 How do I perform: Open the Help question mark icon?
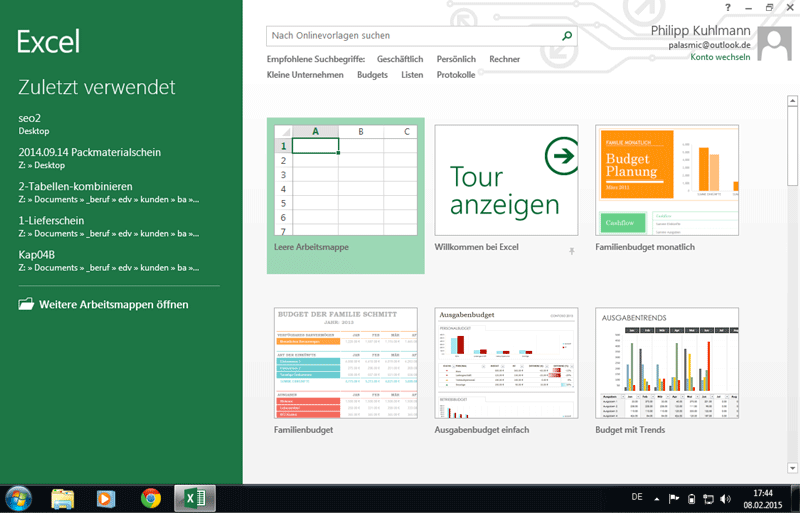point(728,8)
